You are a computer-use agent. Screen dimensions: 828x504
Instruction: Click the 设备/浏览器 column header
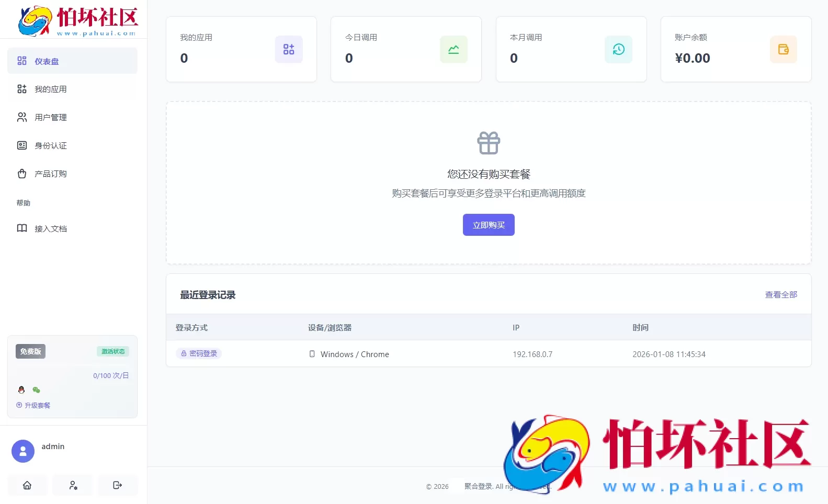[x=330, y=328]
